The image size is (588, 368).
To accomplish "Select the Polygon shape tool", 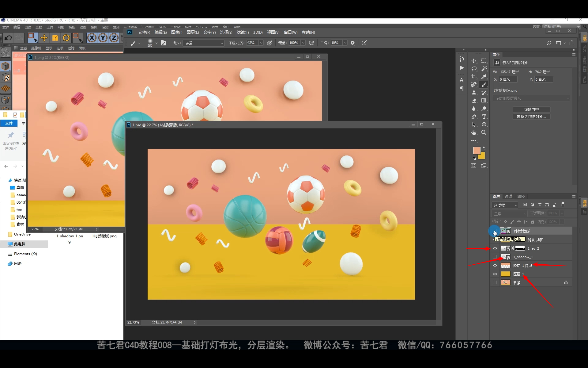I will pyautogui.click(x=484, y=125).
